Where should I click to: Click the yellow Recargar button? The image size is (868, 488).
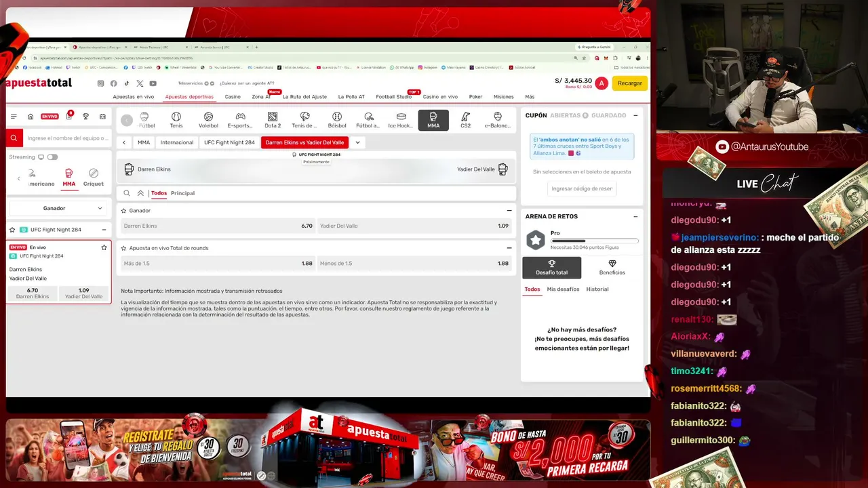[x=629, y=83]
